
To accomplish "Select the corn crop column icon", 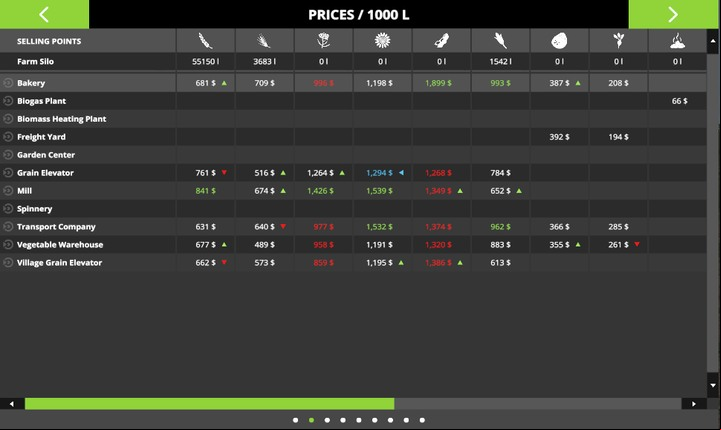I will pyautogui.click(x=500, y=41).
